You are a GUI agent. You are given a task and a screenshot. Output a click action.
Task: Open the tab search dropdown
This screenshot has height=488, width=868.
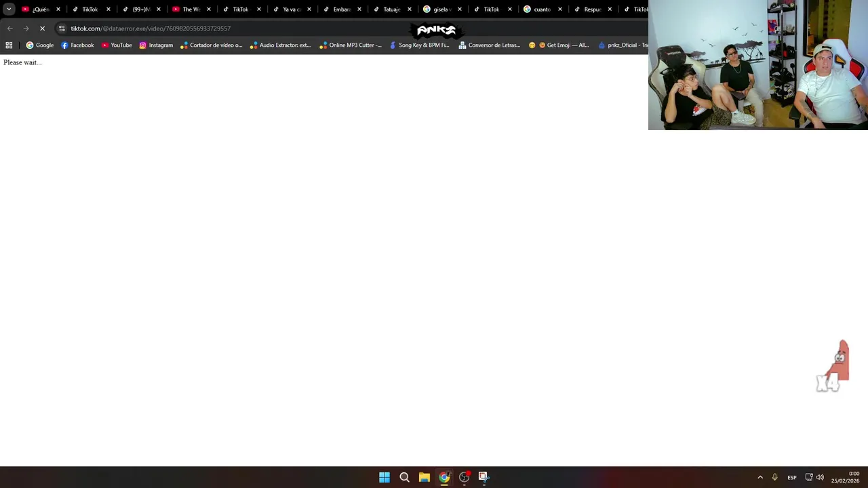click(9, 9)
